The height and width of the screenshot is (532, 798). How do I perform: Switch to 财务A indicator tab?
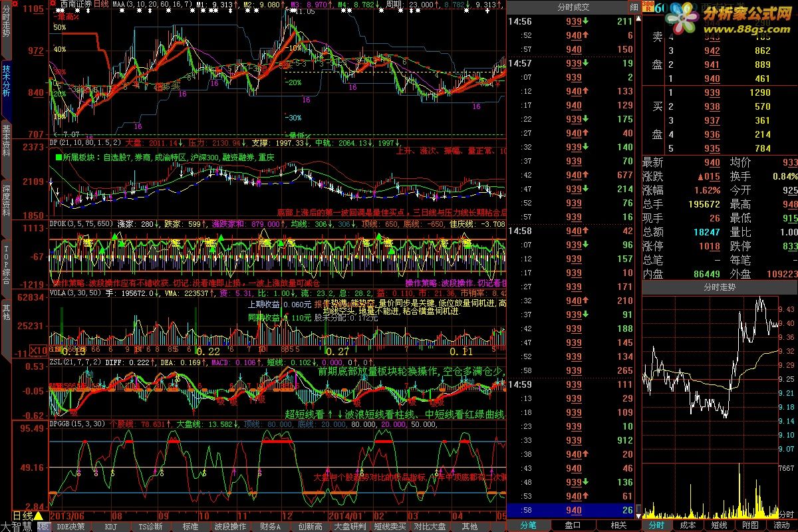270,526
